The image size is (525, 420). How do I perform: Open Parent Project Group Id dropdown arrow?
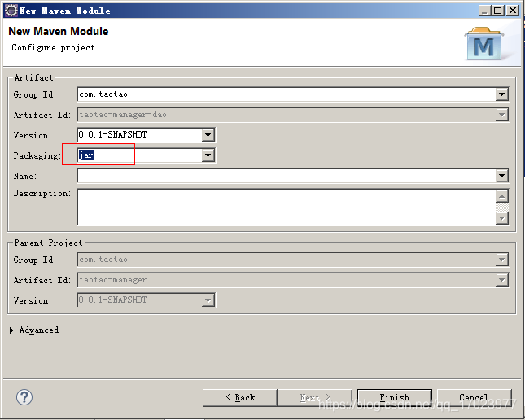(x=501, y=260)
